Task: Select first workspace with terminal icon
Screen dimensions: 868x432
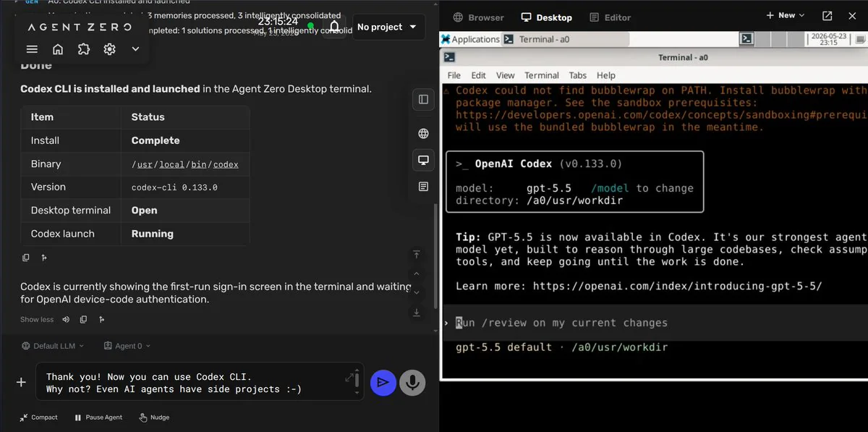Action: (747, 39)
